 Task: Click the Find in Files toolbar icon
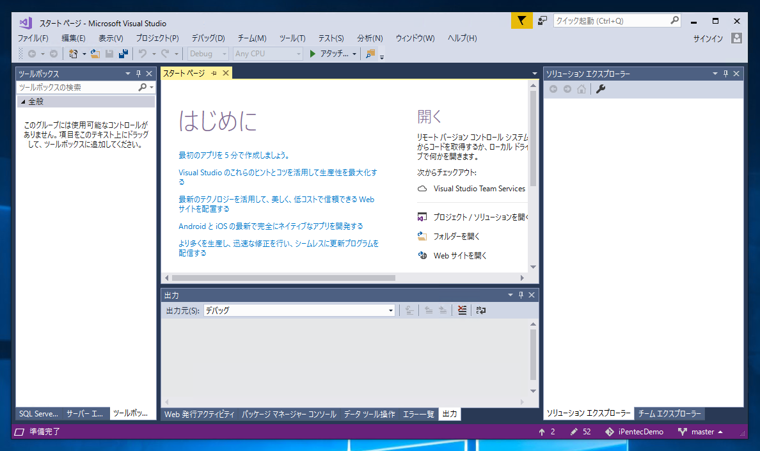tap(370, 54)
